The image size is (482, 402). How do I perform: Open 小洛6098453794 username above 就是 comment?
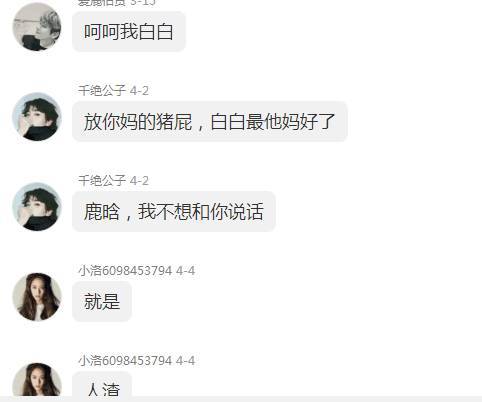(125, 270)
